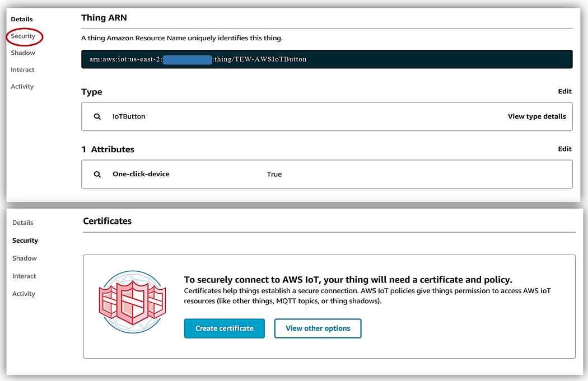588x381 pixels.
Task: Click the dark Thing ARN text box
Action: click(x=326, y=59)
